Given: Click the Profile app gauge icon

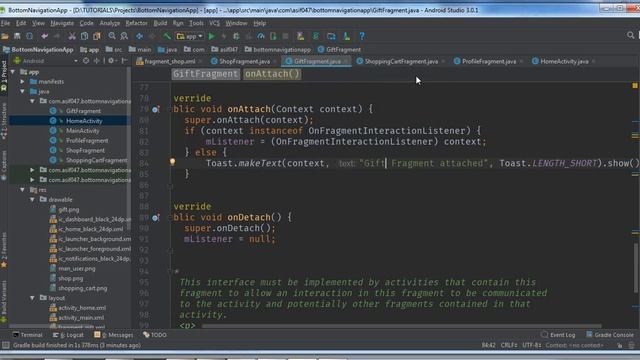Looking at the screenshot, I should tap(261, 36).
